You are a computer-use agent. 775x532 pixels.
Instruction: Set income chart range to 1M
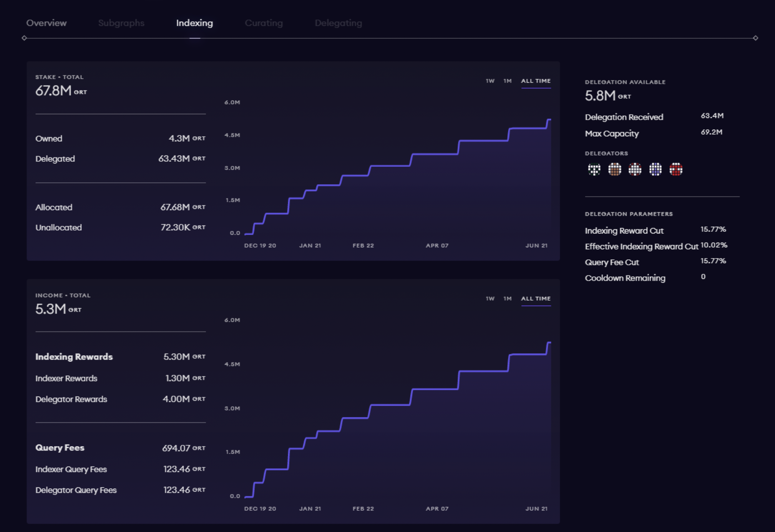tap(507, 299)
